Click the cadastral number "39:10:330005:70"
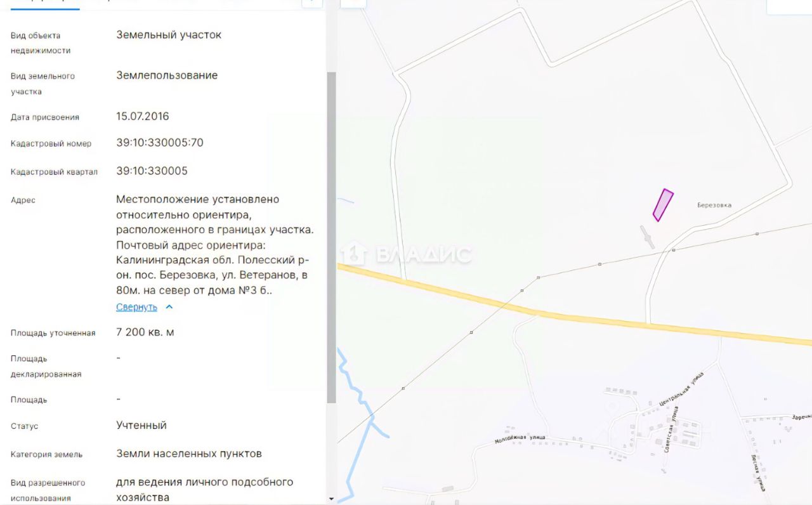Screen dimensions: 812x505 (x=160, y=143)
